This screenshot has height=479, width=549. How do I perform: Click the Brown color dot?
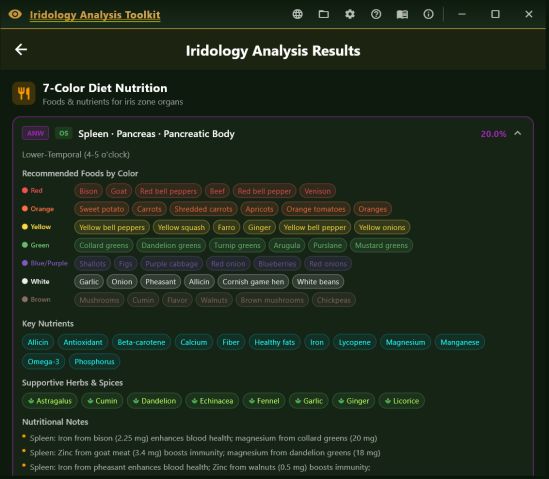25,300
